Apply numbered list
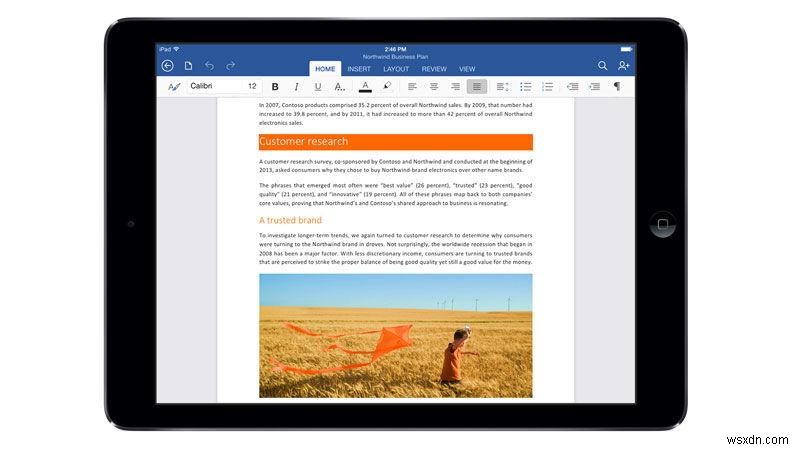 547,87
